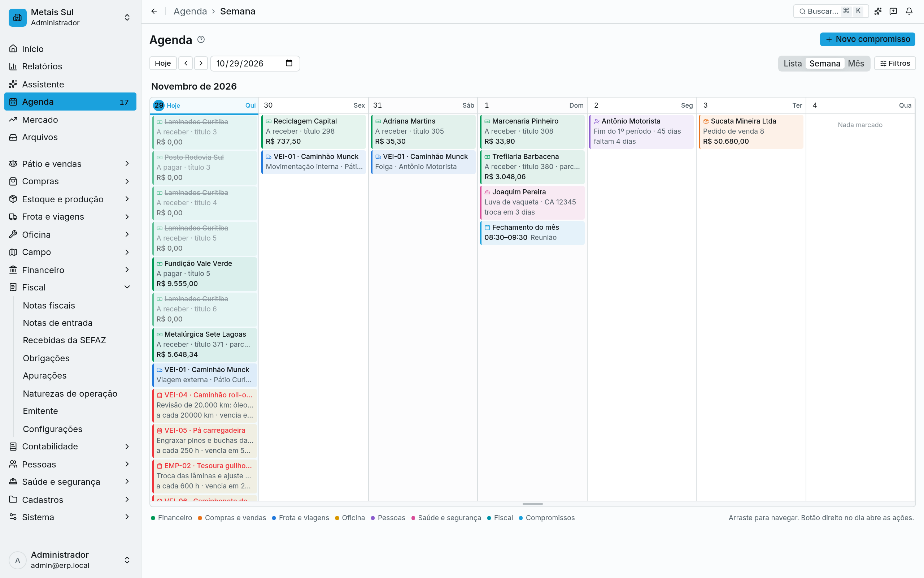The height and width of the screenshot is (578, 924).
Task: Click the Hoje button
Action: (x=163, y=63)
